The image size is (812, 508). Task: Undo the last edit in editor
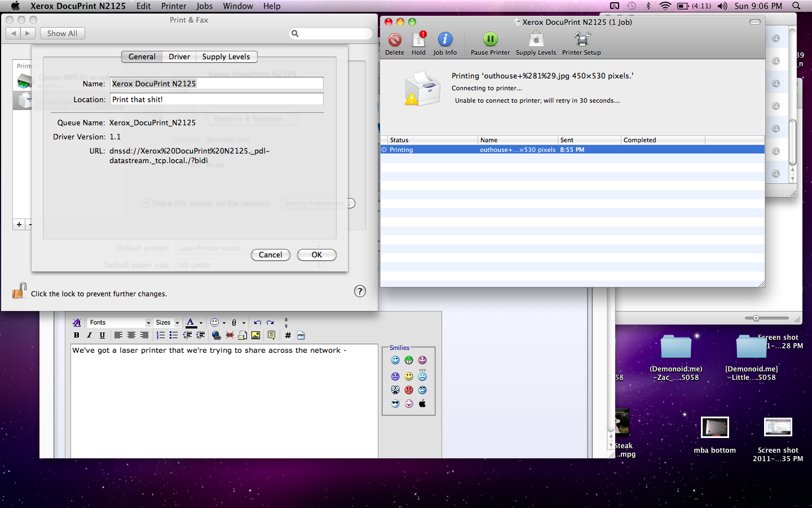click(257, 323)
